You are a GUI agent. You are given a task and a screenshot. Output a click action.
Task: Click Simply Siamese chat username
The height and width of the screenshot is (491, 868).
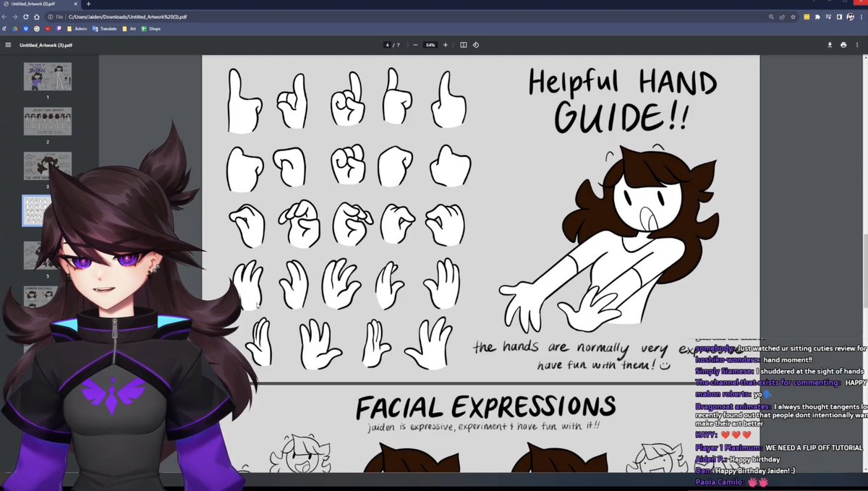(x=725, y=371)
